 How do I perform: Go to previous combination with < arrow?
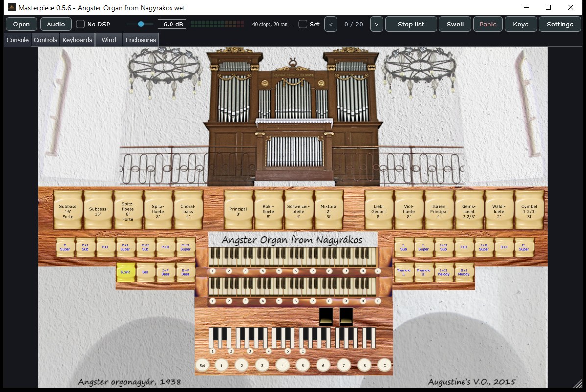pos(331,24)
